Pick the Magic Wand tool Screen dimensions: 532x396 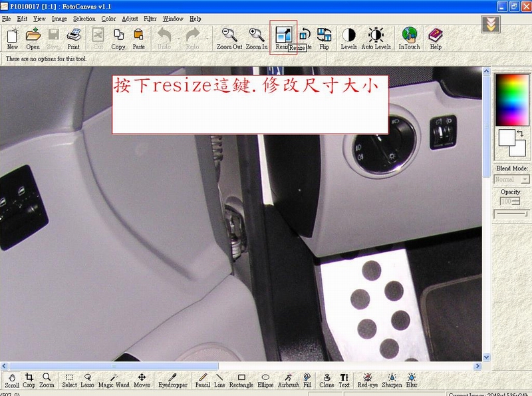[114, 380]
